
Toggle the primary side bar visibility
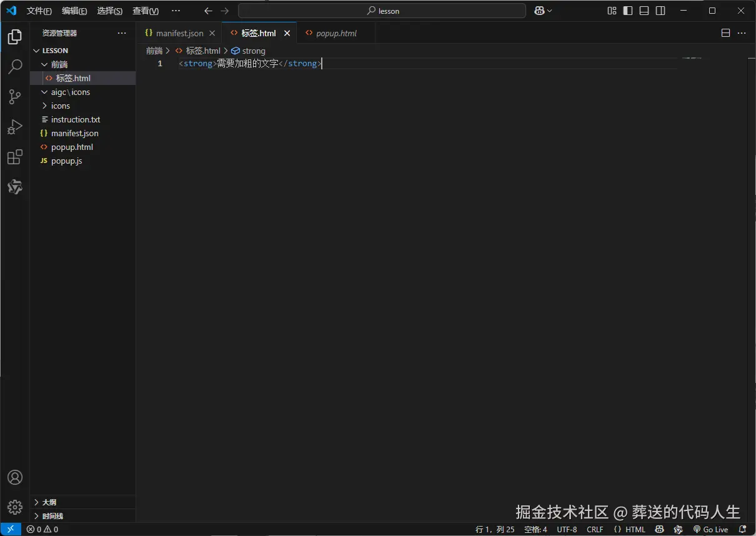[x=628, y=11]
